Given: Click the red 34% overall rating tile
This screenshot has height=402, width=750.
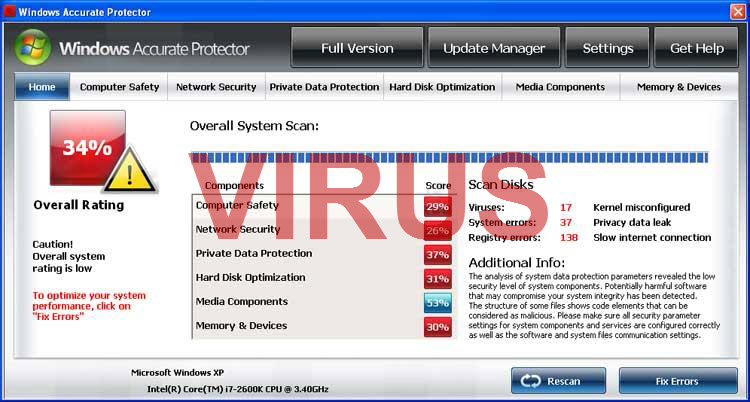Looking at the screenshot, I should point(88,148).
